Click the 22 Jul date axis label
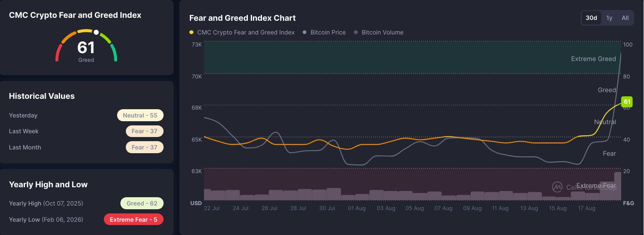 [x=212, y=208]
